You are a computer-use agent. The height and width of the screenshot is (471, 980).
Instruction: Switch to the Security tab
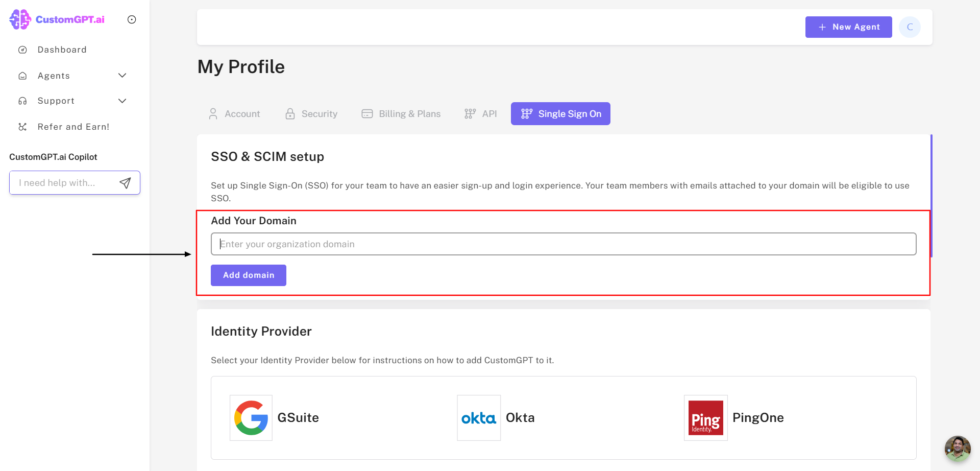click(311, 114)
